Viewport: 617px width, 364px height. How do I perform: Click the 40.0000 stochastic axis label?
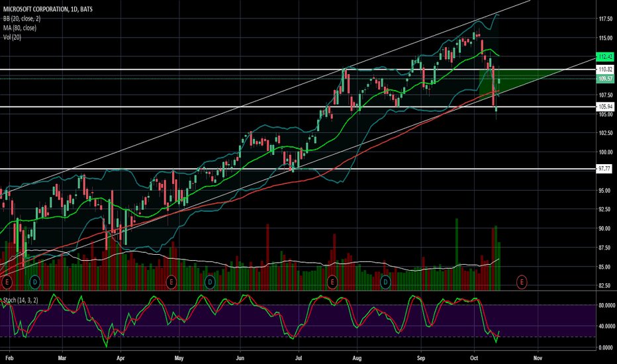[x=606, y=327]
